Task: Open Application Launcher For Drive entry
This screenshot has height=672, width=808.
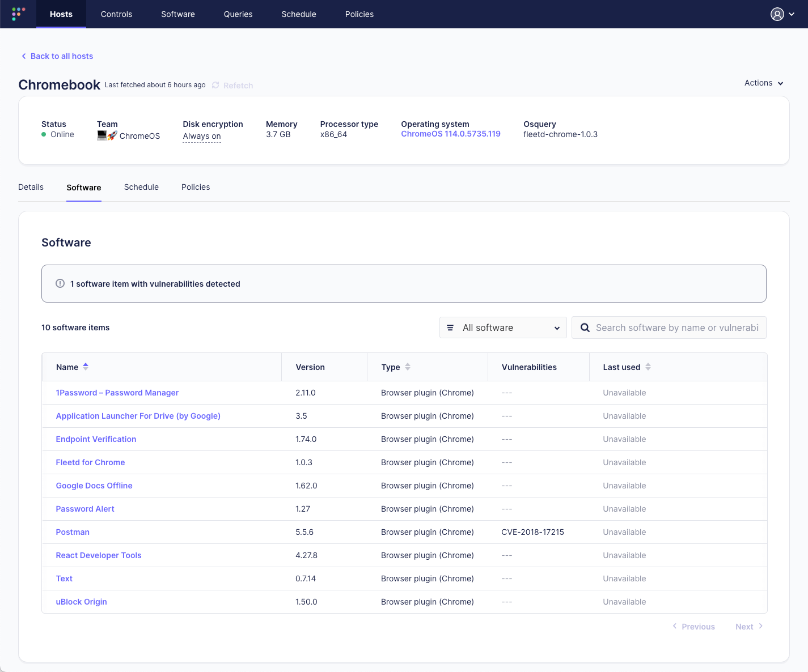Action: coord(138,416)
